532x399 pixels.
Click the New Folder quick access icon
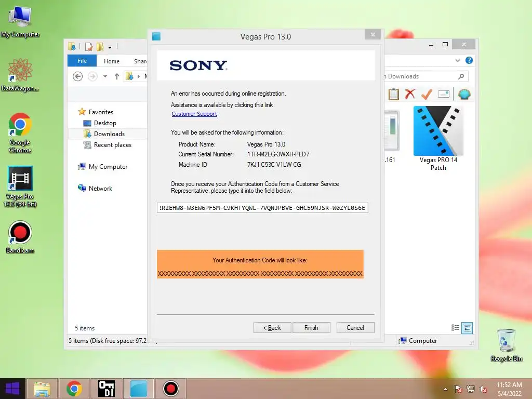coord(100,46)
